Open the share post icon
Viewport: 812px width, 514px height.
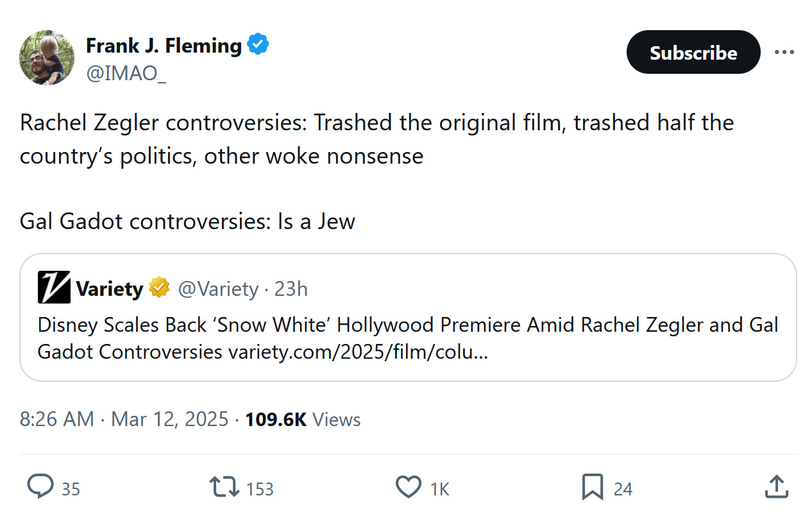775,487
